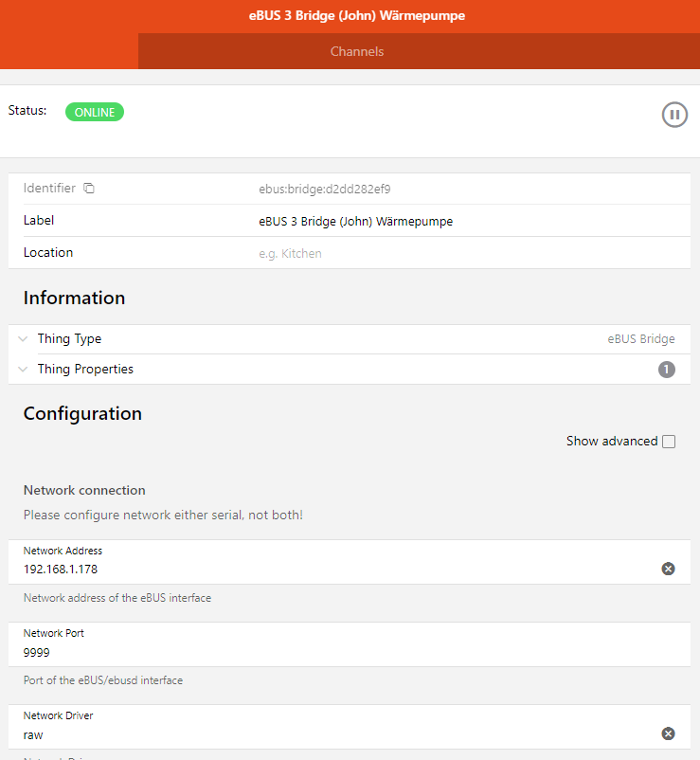This screenshot has height=760, width=700.
Task: Pause the thing with the pause icon
Action: point(673,115)
